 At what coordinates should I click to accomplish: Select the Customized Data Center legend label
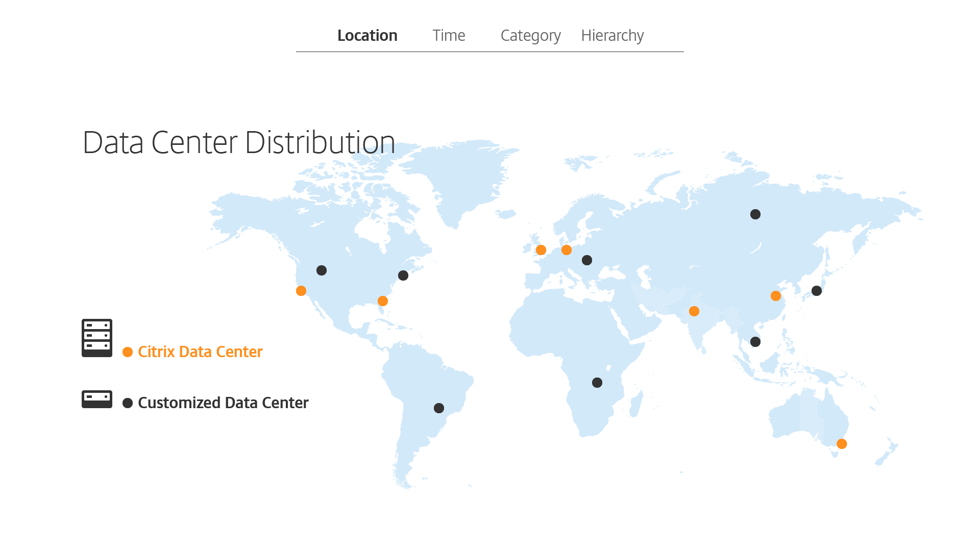tap(223, 403)
